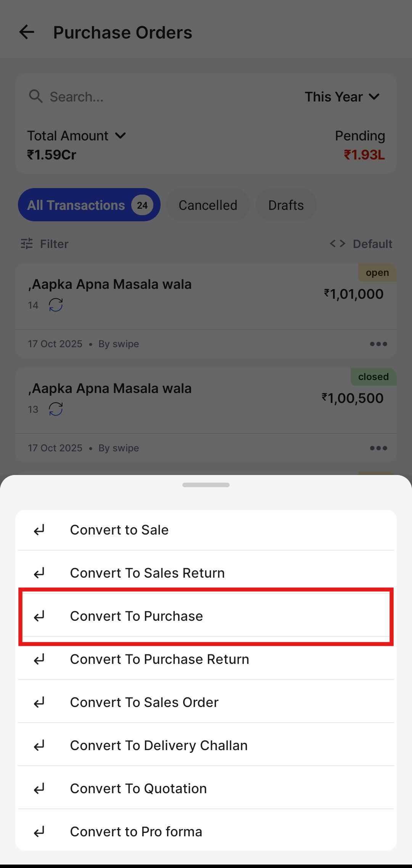This screenshot has width=412, height=868.
Task: Tap the bottom sheet drag handle
Action: pos(206,485)
